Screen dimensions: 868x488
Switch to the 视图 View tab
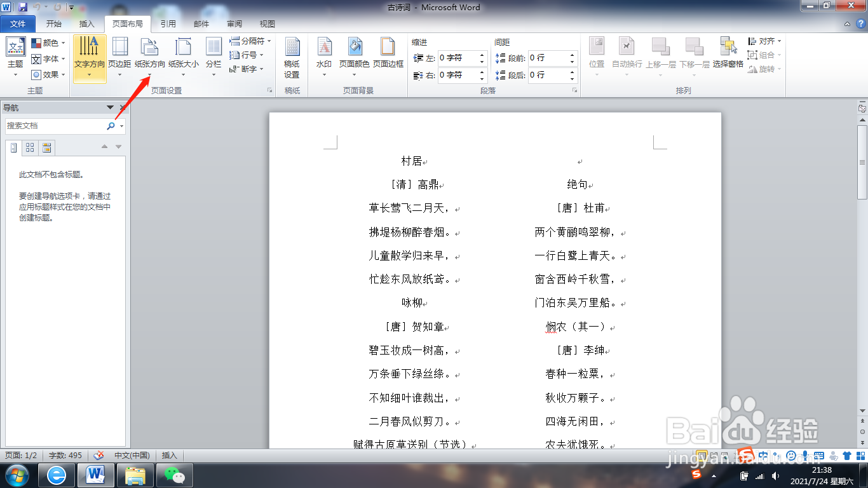pos(268,24)
